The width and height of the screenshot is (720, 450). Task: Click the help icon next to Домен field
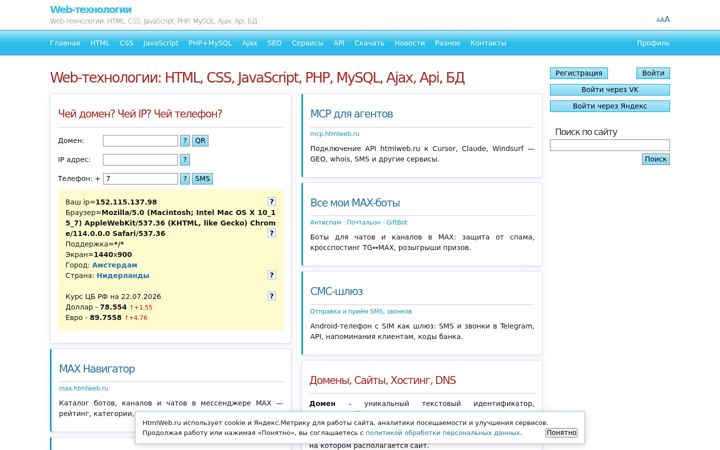pos(185,141)
